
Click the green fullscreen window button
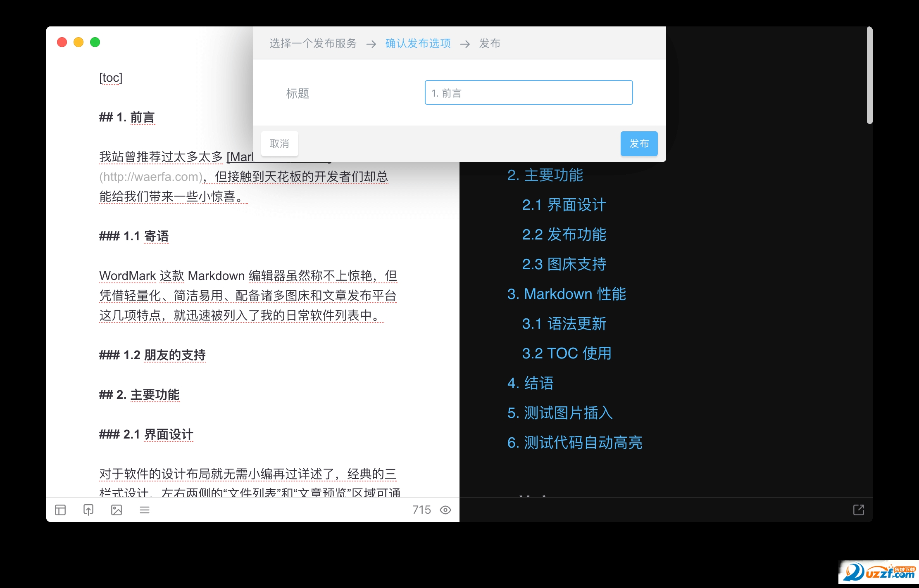tap(95, 42)
